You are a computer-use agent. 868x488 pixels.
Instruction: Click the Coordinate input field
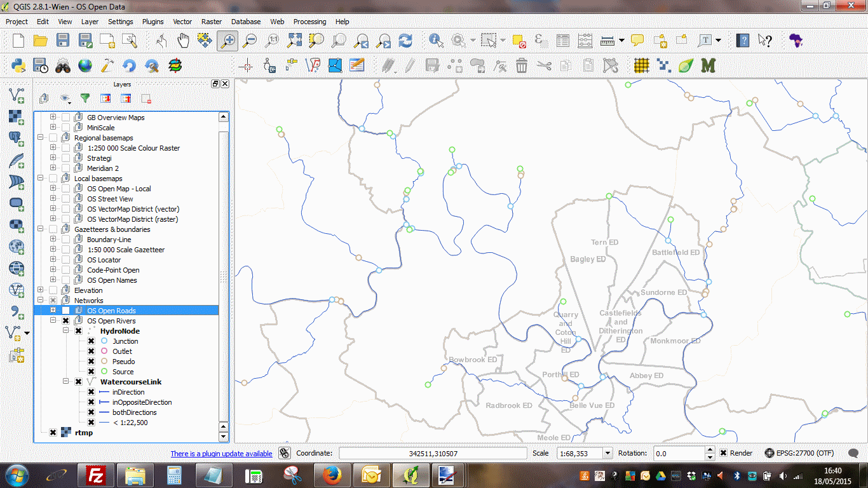click(433, 454)
